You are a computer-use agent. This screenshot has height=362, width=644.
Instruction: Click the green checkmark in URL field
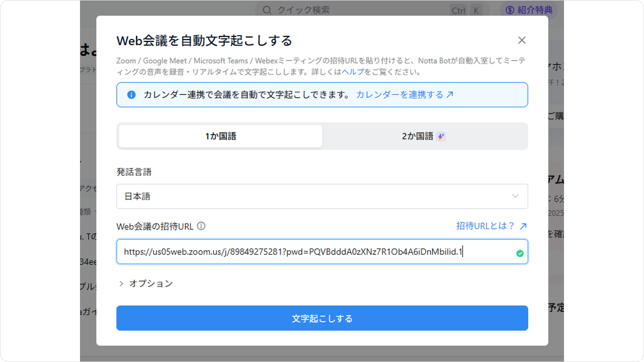click(520, 253)
